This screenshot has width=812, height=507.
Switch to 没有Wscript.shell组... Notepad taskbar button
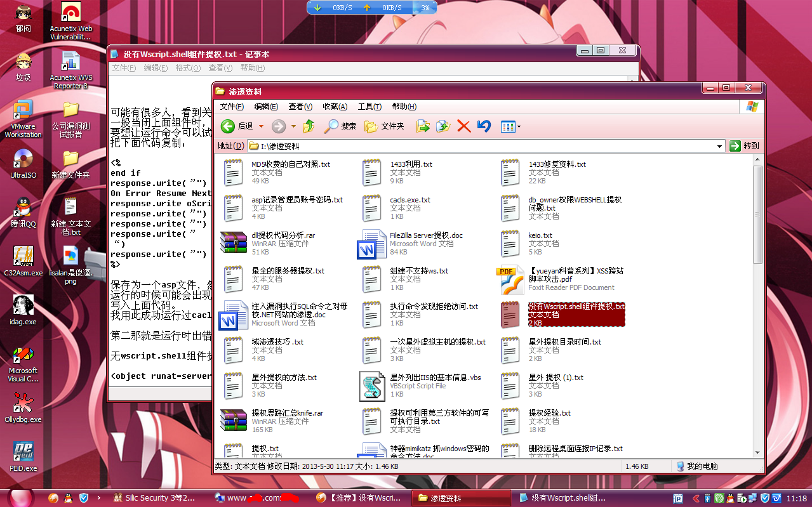pos(563,498)
